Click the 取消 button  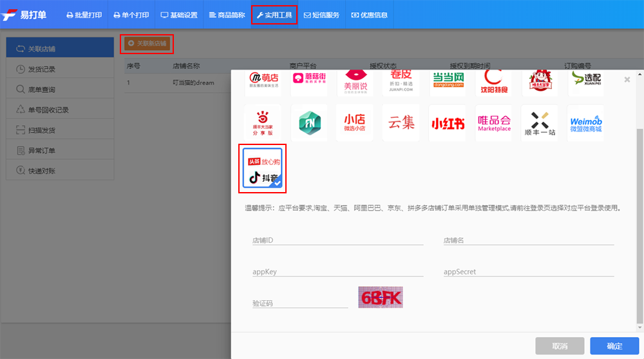[560, 346]
